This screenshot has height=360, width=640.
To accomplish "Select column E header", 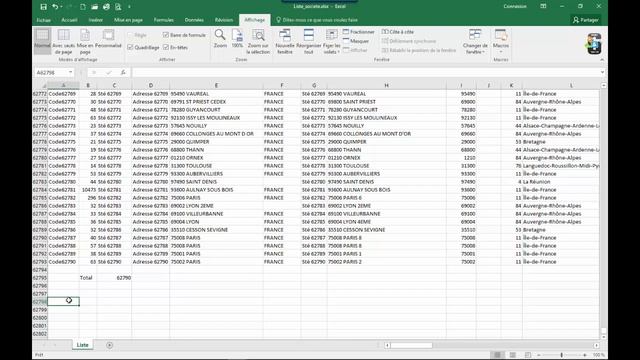I will click(x=216, y=85).
